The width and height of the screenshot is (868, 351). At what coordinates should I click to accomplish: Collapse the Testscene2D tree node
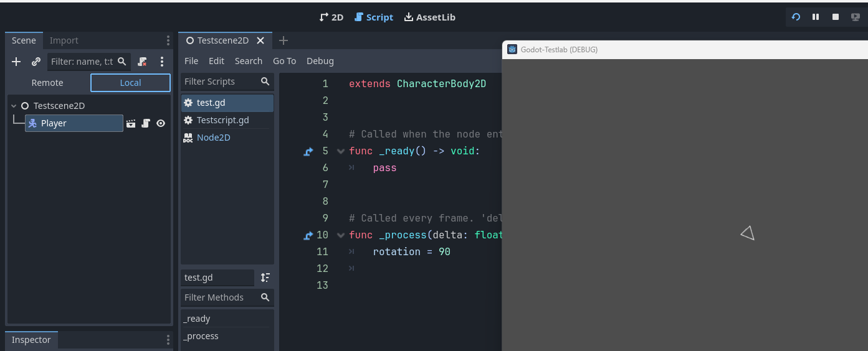coord(14,106)
